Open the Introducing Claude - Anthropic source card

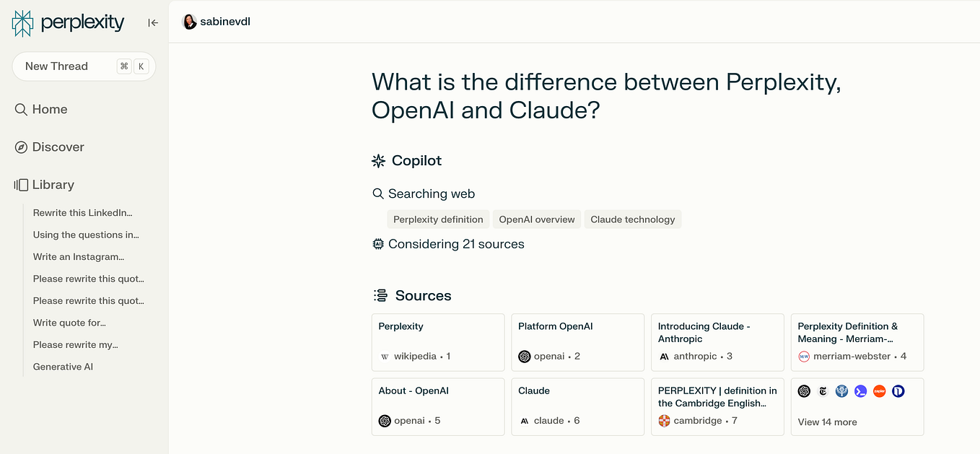717,342
